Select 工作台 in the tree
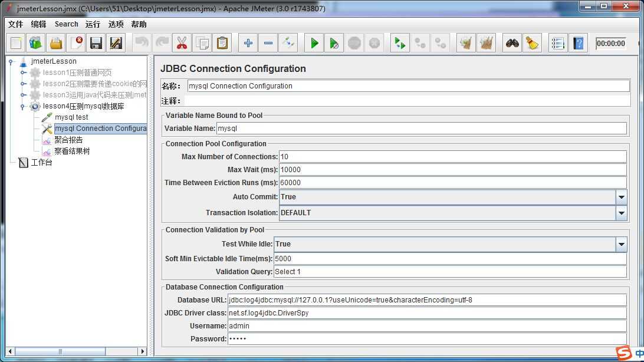This screenshot has height=362, width=644. click(41, 163)
